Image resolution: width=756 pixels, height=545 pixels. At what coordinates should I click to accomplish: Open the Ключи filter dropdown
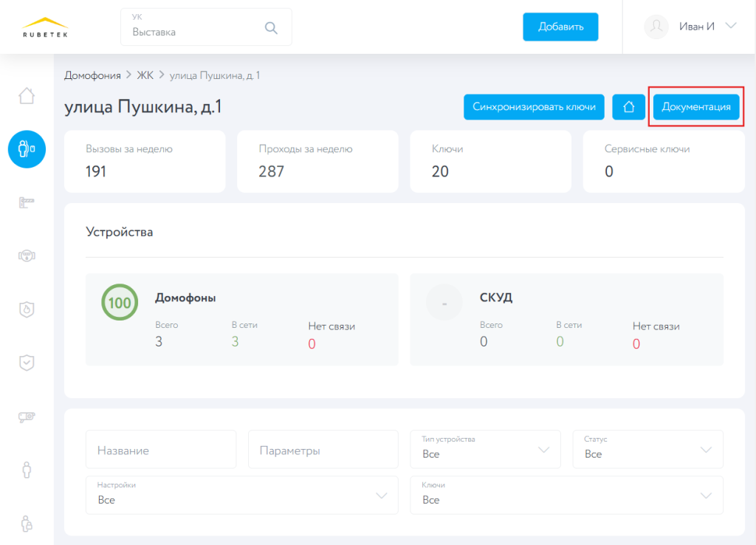tap(566, 495)
